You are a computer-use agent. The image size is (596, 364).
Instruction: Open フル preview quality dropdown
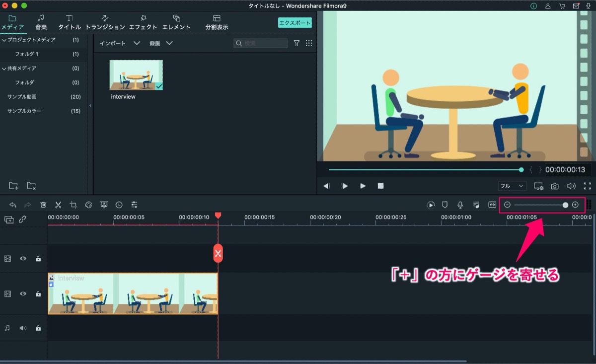[512, 186]
